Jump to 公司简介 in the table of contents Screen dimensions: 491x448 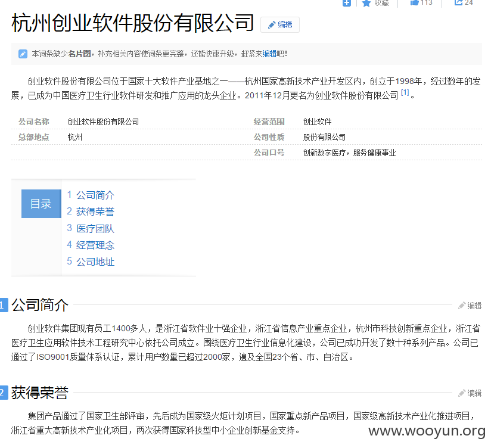point(95,195)
